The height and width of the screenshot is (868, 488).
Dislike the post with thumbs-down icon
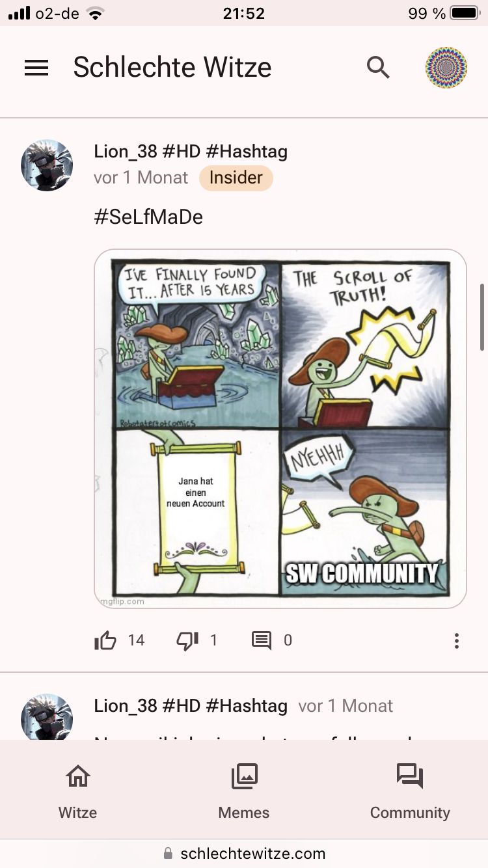187,641
